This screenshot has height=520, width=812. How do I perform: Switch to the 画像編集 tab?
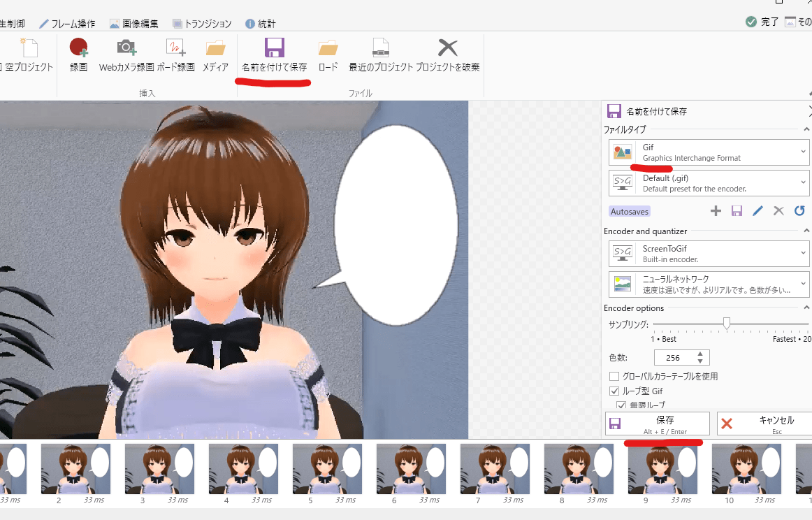tap(134, 24)
